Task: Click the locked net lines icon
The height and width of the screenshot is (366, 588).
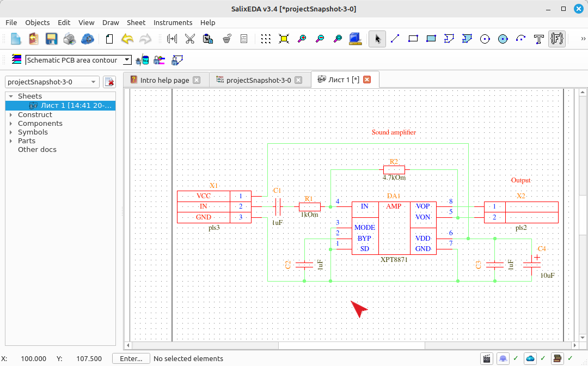Action: click(x=160, y=60)
